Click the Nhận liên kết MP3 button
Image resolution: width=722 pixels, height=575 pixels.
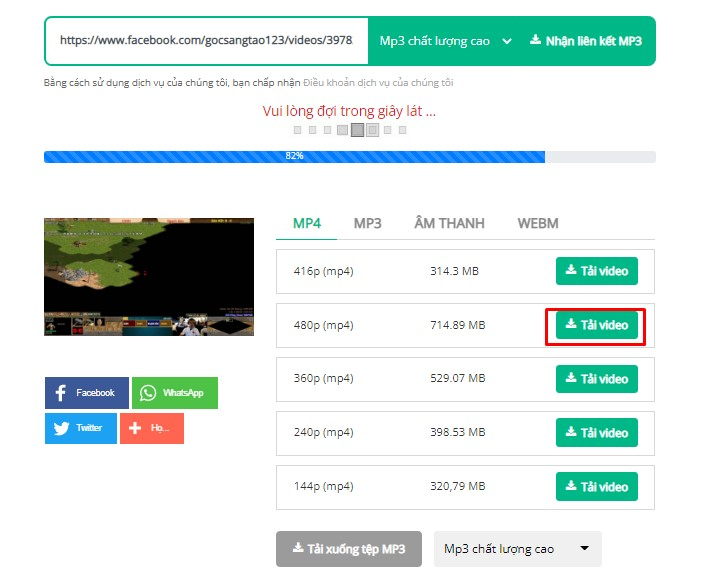tap(586, 41)
